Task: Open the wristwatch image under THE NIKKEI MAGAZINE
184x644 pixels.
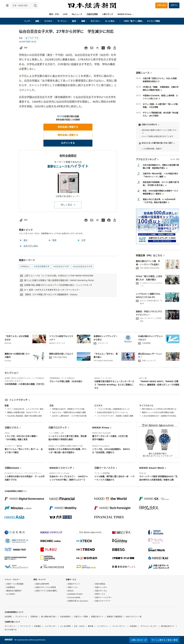Action: coord(158,440)
